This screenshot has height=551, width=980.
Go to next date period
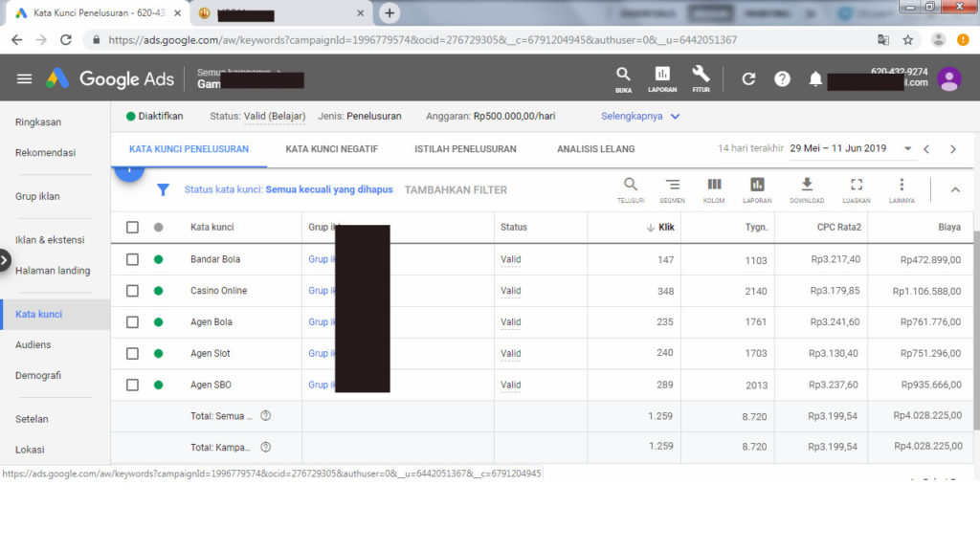click(x=953, y=149)
